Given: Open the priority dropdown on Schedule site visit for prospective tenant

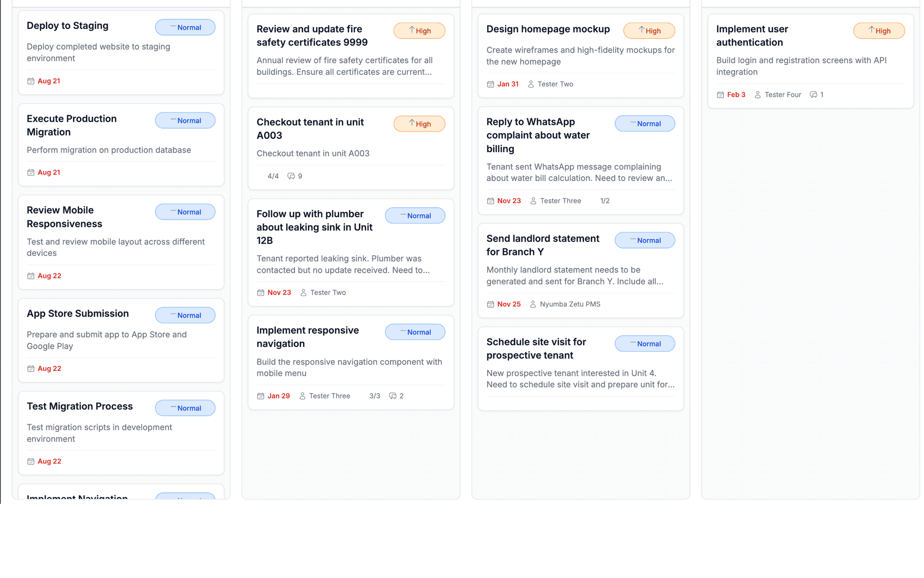Looking at the screenshot, I should pyautogui.click(x=645, y=343).
